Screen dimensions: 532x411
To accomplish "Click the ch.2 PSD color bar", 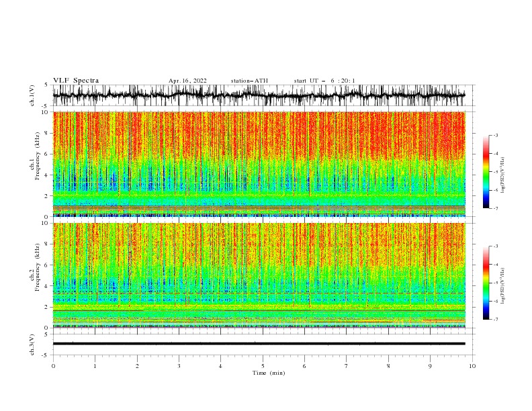I will [x=486, y=283].
